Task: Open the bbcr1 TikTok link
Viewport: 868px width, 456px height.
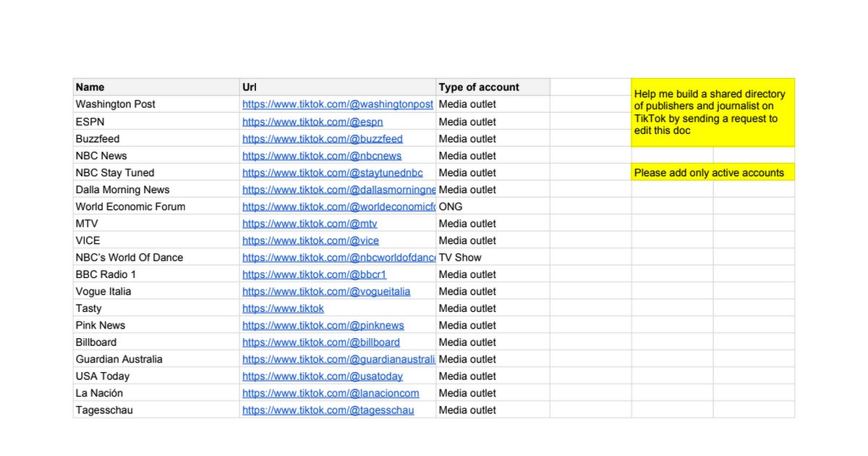Action: click(315, 274)
